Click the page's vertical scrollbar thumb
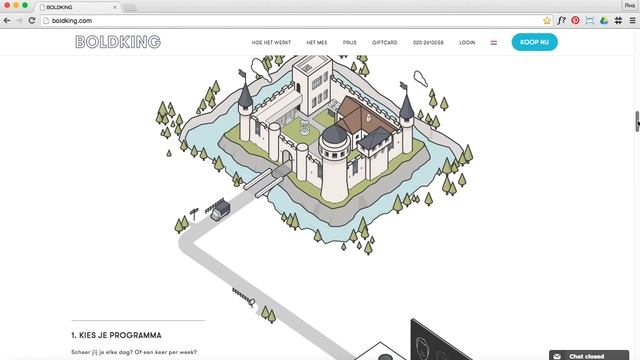640x360 pixels. [x=637, y=121]
